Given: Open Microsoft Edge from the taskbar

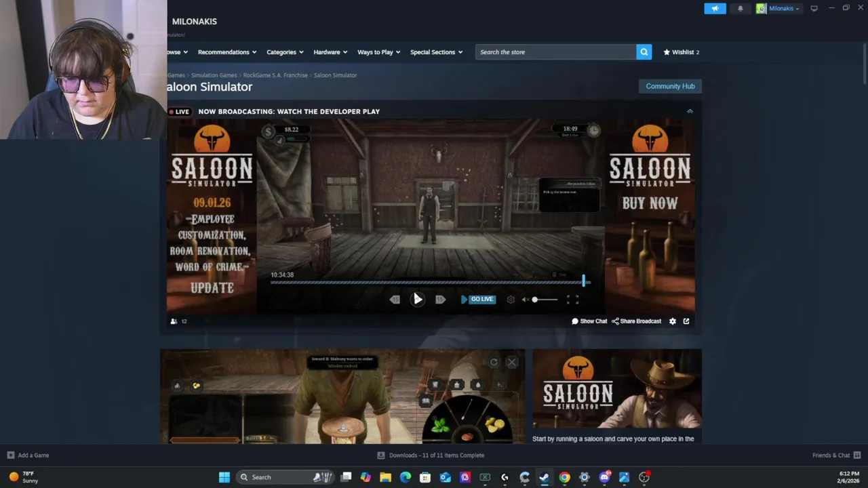Looking at the screenshot, I should 406,477.
